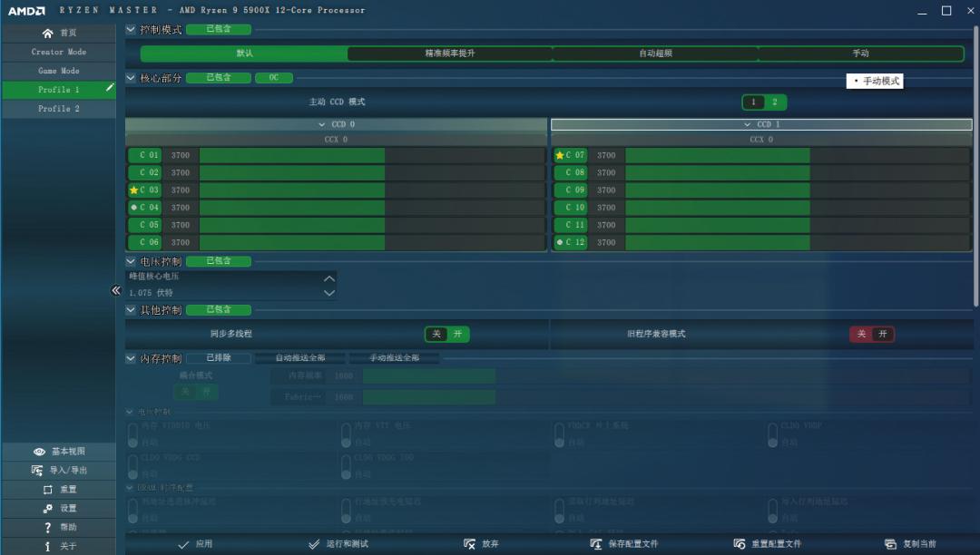This screenshot has height=555, width=980.
Task: Toggle Simultaneous Multithreading on/off switch
Action: point(446,334)
